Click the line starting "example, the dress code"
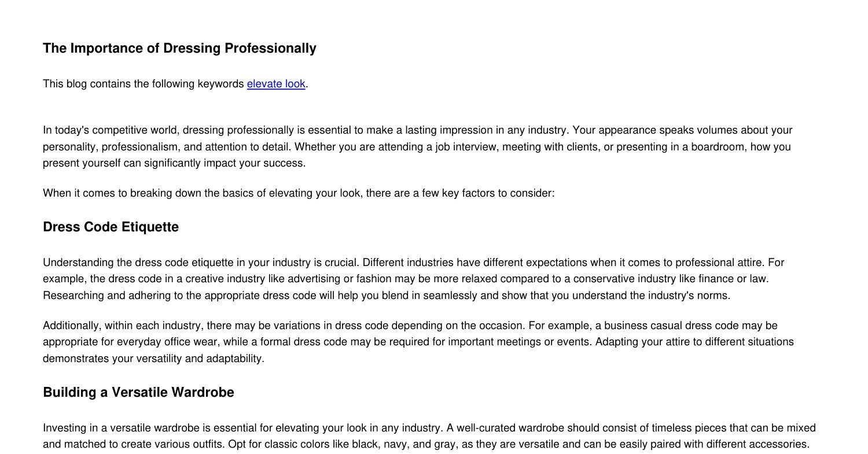The image size is (868, 454). (405, 279)
